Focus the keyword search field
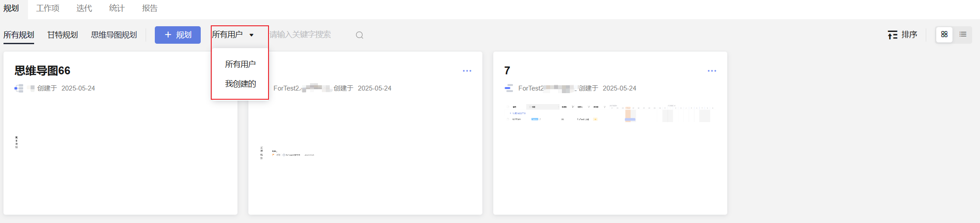Image resolution: width=980 pixels, height=223 pixels. 306,35
